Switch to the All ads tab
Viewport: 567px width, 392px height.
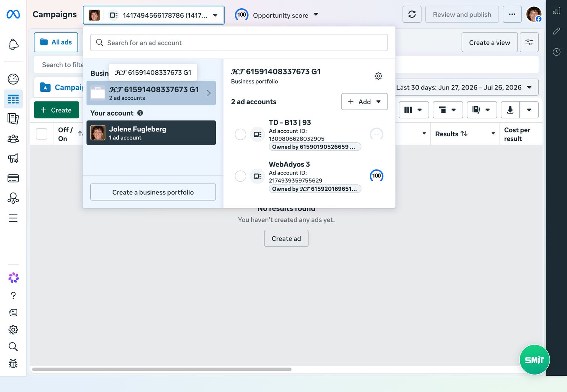(56, 42)
